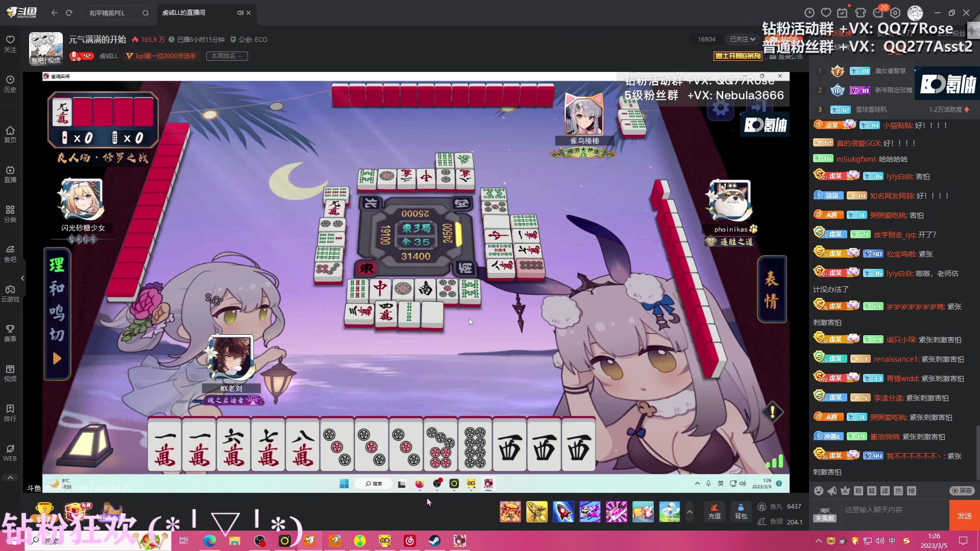Screen dimensions: 980x551
Task: Click the 发送 send button
Action: click(x=965, y=516)
